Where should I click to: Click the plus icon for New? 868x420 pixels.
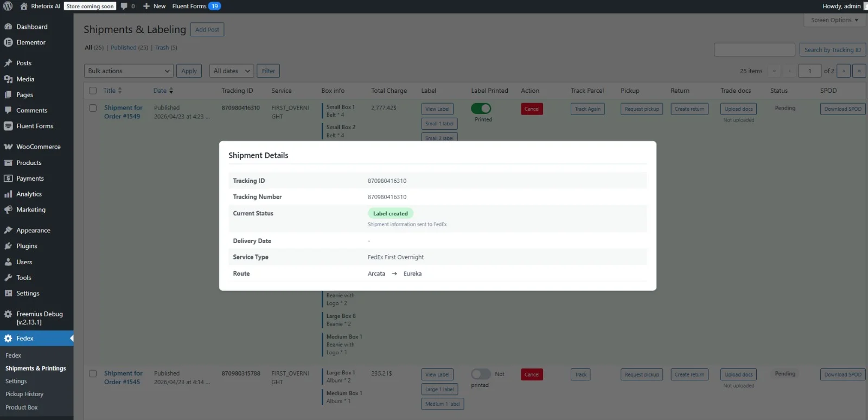pyautogui.click(x=146, y=6)
